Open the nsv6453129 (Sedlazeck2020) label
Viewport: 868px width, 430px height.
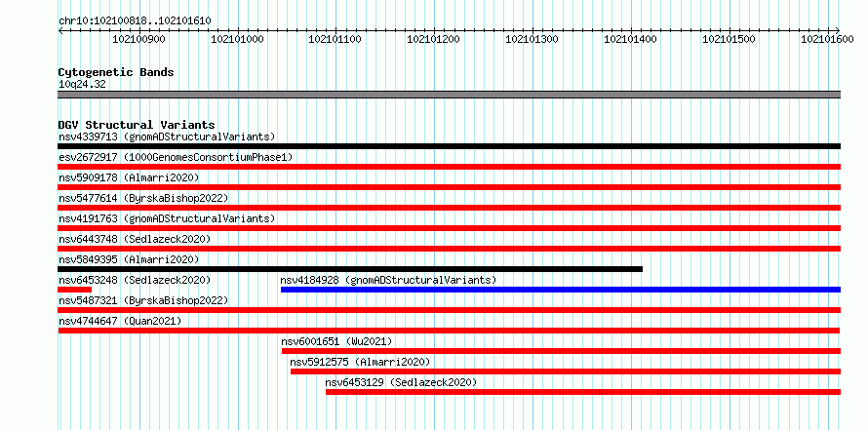[x=401, y=382]
